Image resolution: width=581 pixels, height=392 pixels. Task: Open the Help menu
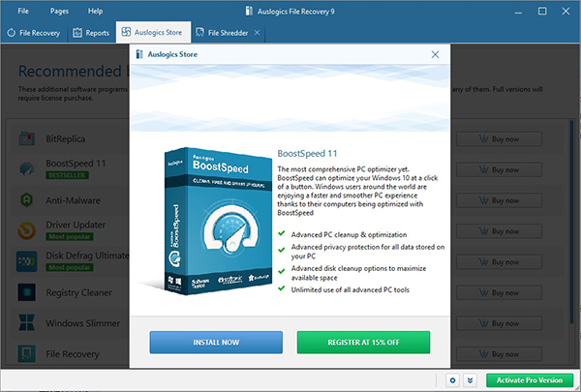pyautogui.click(x=95, y=11)
